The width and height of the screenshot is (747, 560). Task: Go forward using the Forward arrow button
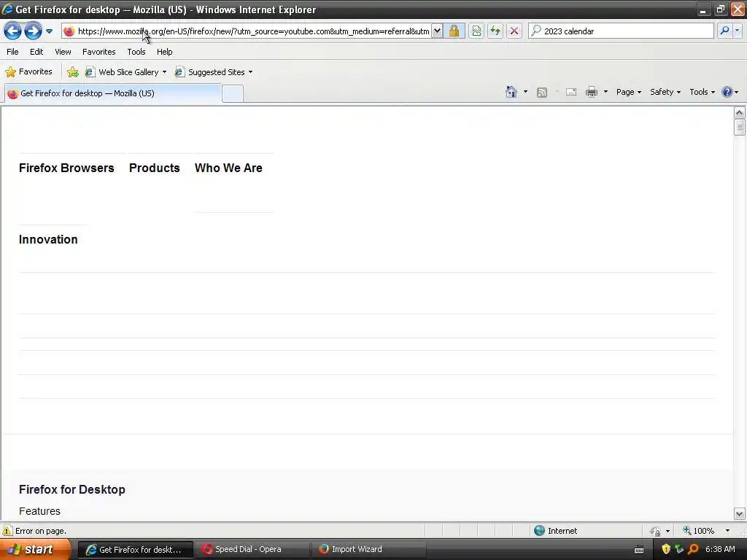click(33, 31)
